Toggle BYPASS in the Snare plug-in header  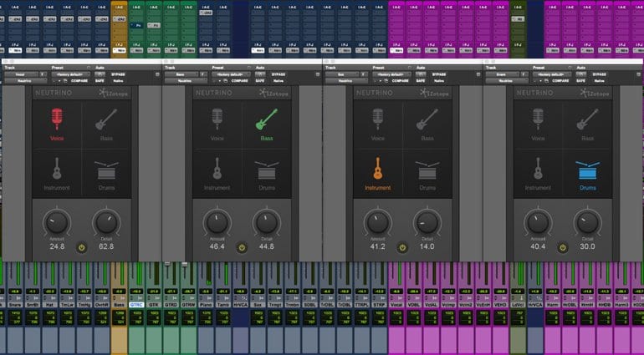click(x=599, y=74)
